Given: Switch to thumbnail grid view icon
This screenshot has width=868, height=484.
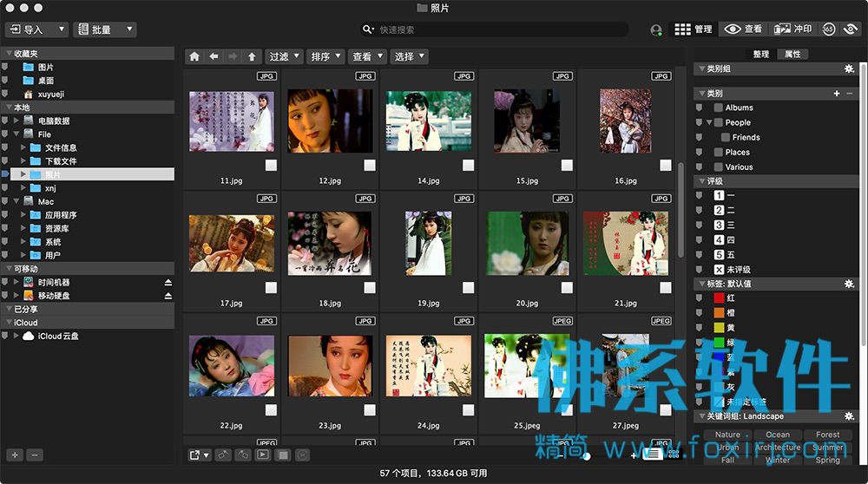Looking at the screenshot, I should coord(674,455).
